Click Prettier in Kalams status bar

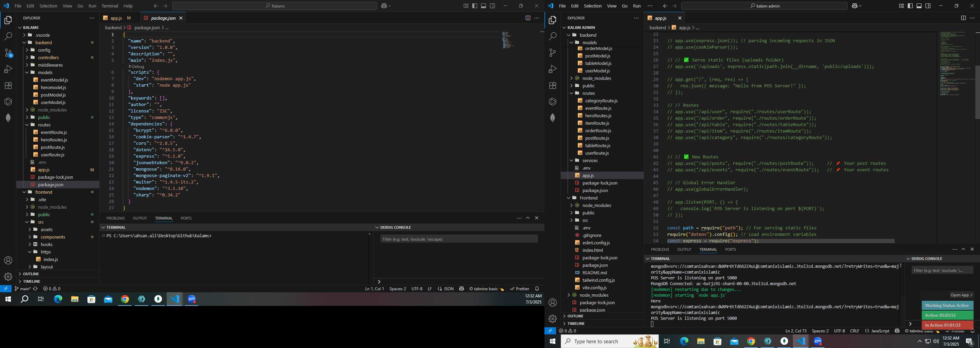point(520,289)
